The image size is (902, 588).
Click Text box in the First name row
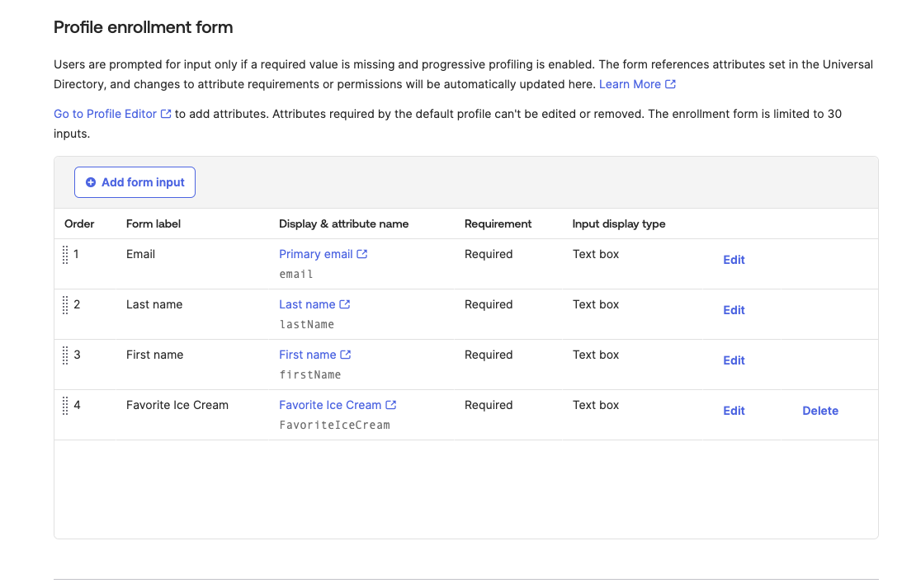point(596,355)
